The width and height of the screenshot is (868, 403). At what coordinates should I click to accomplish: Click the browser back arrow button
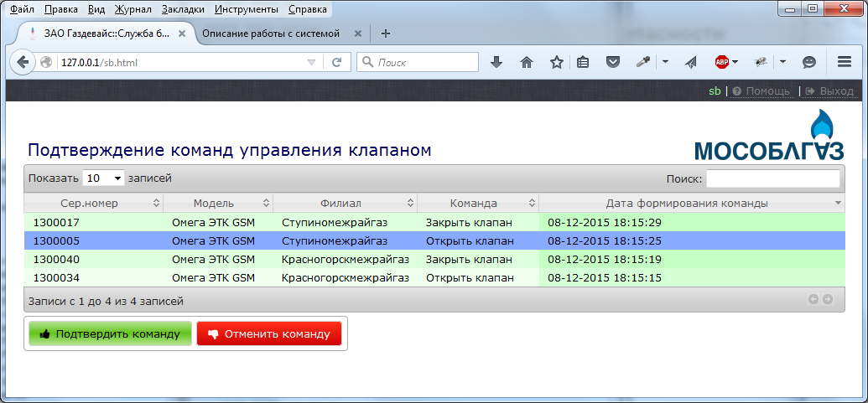point(23,63)
